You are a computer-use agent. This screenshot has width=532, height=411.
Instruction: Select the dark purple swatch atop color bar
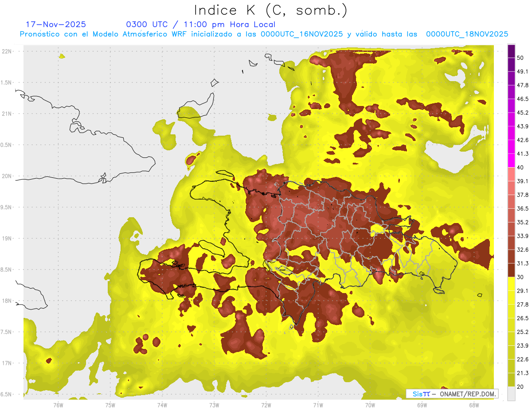coord(511,52)
